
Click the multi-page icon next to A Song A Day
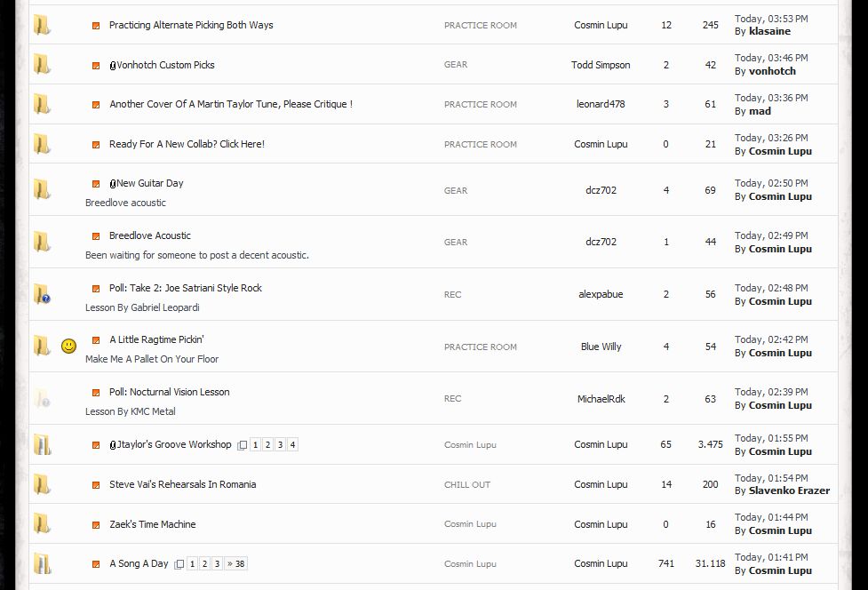coord(179,564)
